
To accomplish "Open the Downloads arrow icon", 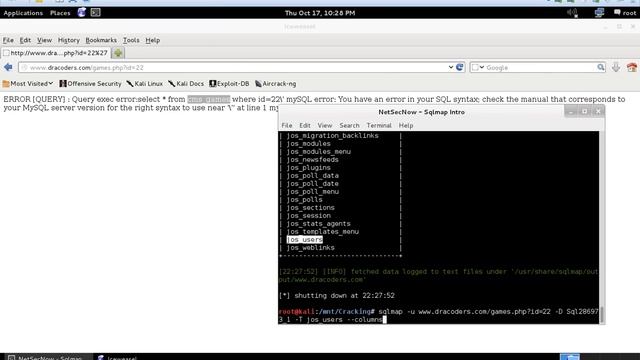I will [x=616, y=67].
